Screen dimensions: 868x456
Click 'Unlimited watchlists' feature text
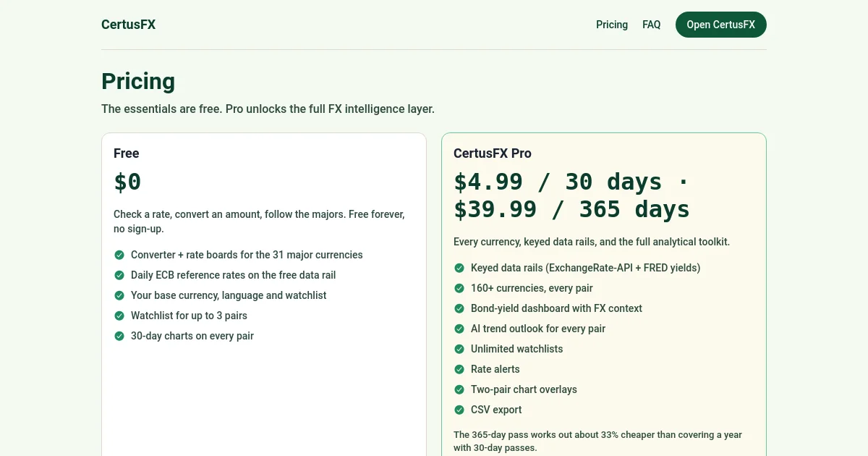pyautogui.click(x=516, y=349)
